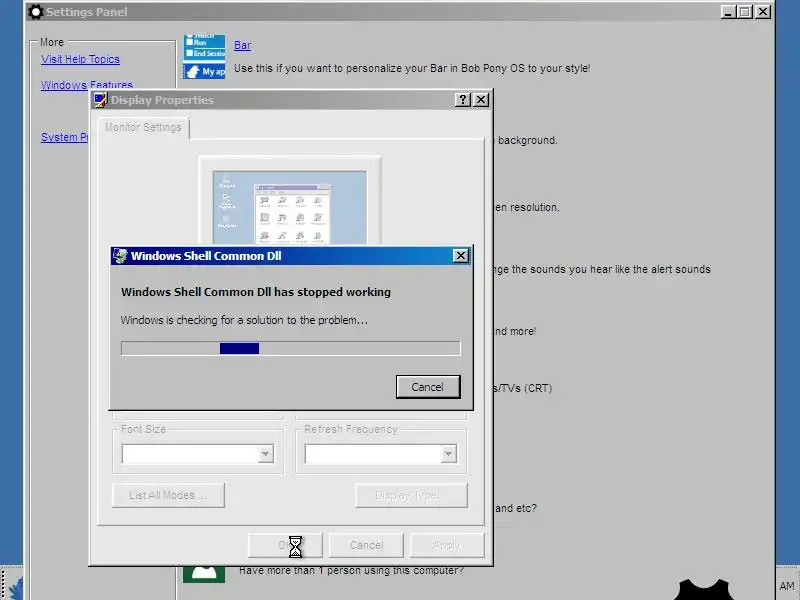Open the Windows Features link
Image resolution: width=800 pixels, height=600 pixels.
pos(87,85)
